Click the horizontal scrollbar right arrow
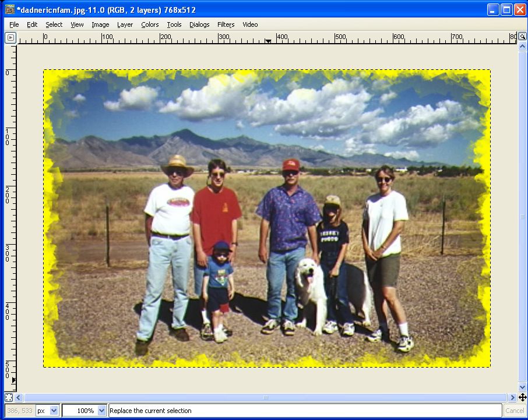Viewport: 528px width, 420px height. (512, 397)
